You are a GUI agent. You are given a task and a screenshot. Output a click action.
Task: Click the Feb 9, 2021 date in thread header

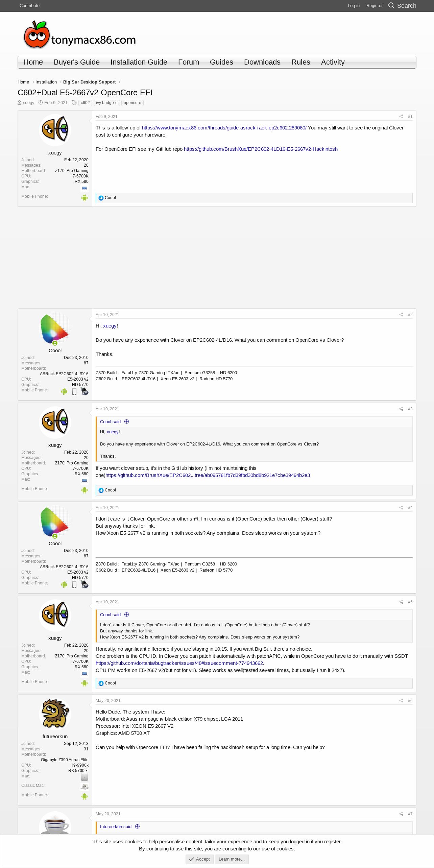(x=56, y=103)
